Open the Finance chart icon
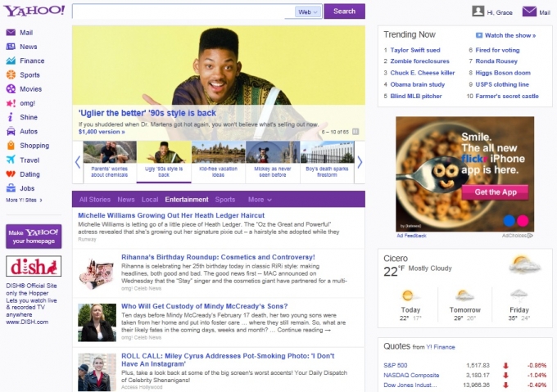Image resolution: width=557 pixels, height=392 pixels. pos(11,61)
